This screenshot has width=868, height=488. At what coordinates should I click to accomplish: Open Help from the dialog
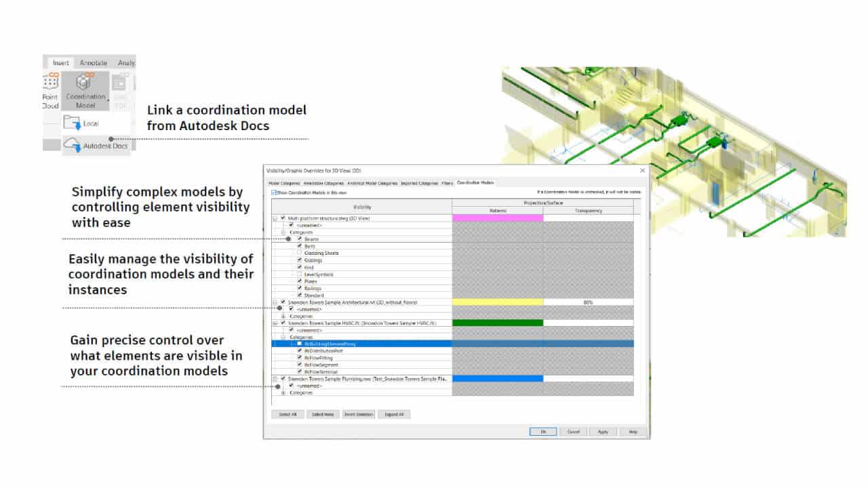pos(633,432)
